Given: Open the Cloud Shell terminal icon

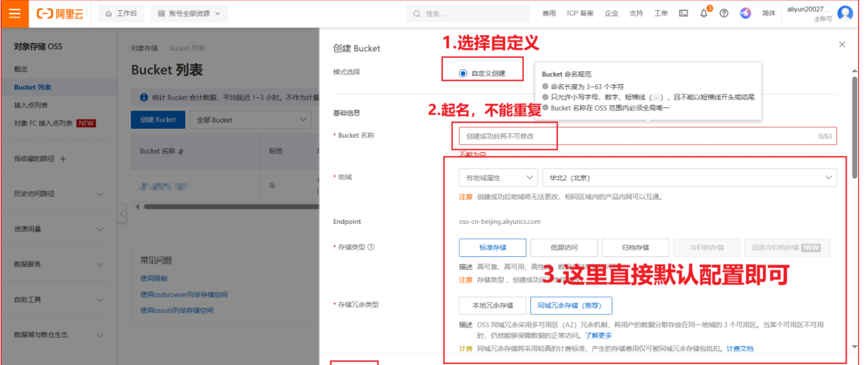Looking at the screenshot, I should pos(683,13).
